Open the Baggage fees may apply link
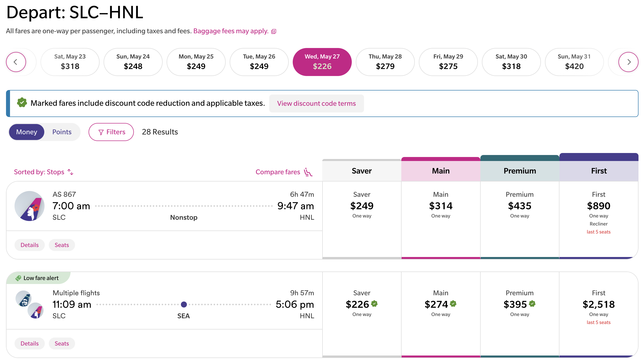 click(231, 31)
